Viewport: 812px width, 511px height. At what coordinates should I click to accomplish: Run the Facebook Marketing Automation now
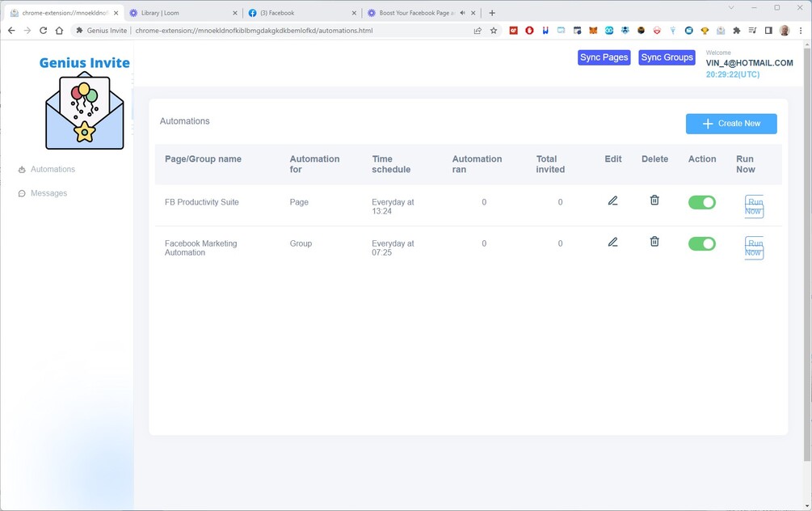click(x=754, y=247)
